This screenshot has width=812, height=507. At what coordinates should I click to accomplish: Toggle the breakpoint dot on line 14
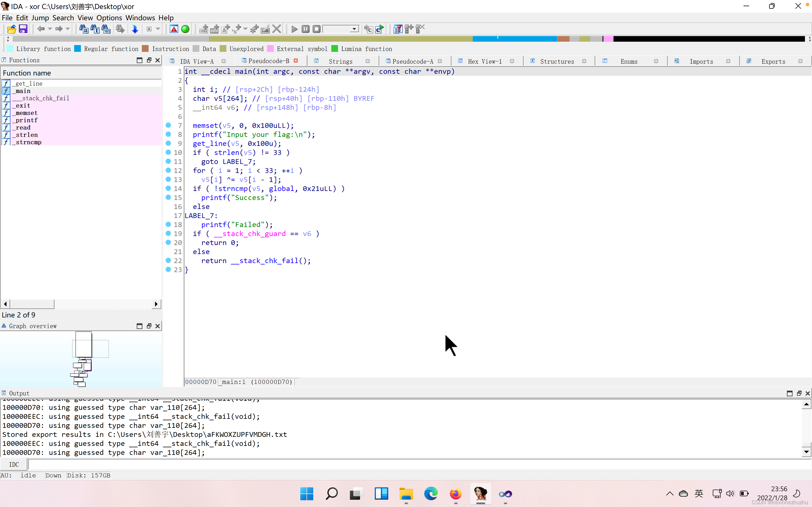coord(168,188)
